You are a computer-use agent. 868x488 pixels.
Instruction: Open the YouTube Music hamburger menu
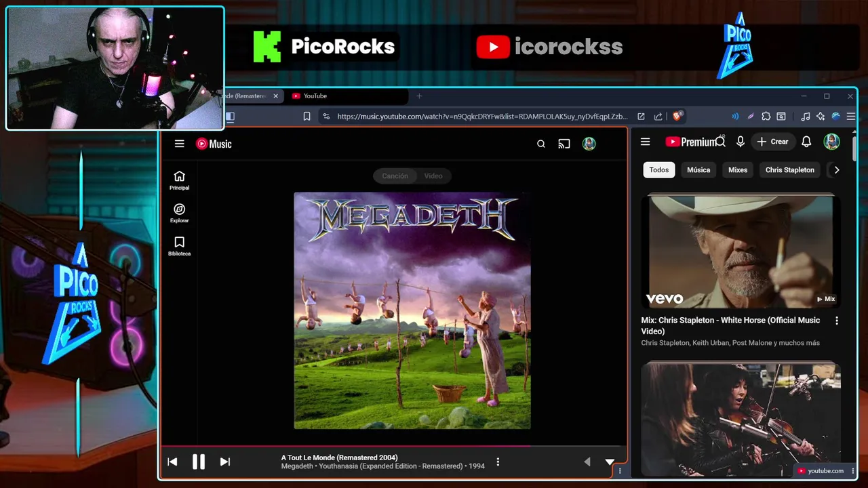tap(179, 144)
